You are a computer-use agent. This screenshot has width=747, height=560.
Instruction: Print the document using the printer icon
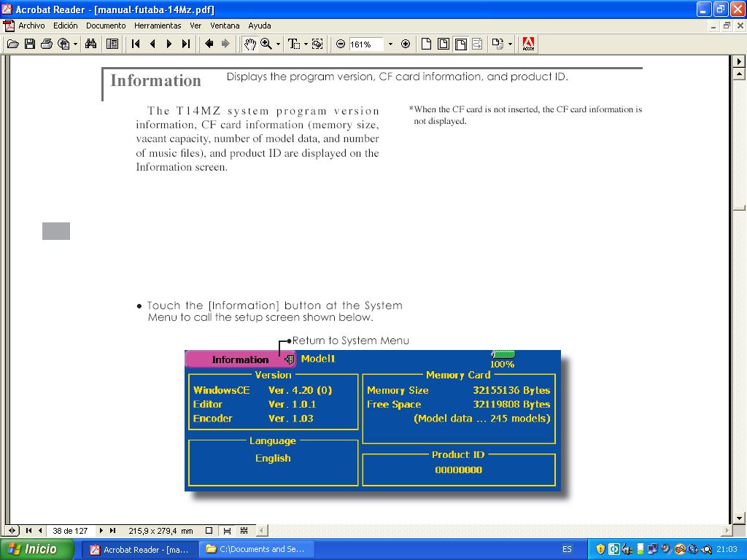tap(47, 44)
